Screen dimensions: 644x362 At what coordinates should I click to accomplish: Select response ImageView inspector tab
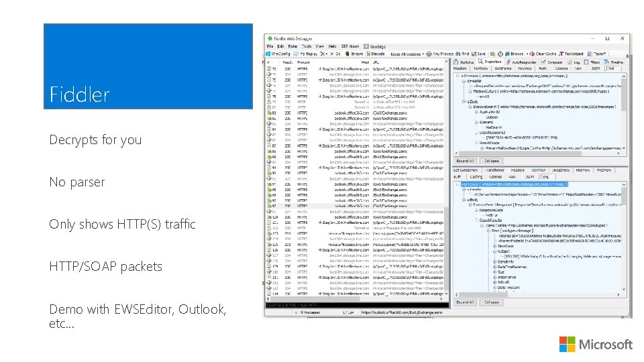coord(561,170)
